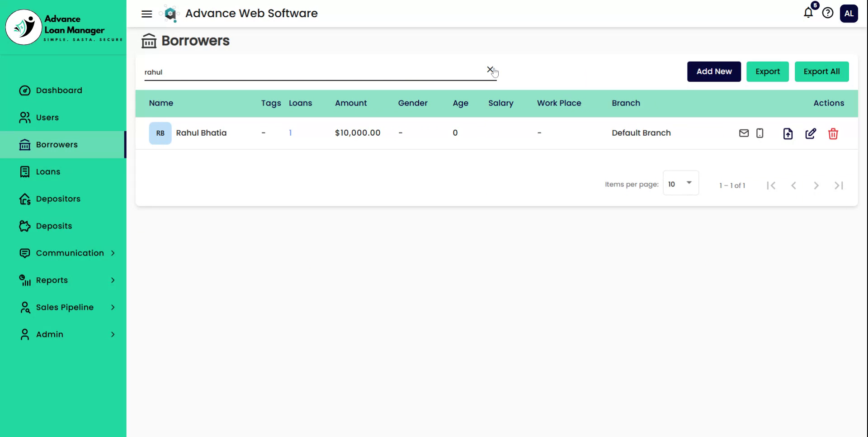Go to Dashboard in the sidebar
868x437 pixels.
pos(59,90)
